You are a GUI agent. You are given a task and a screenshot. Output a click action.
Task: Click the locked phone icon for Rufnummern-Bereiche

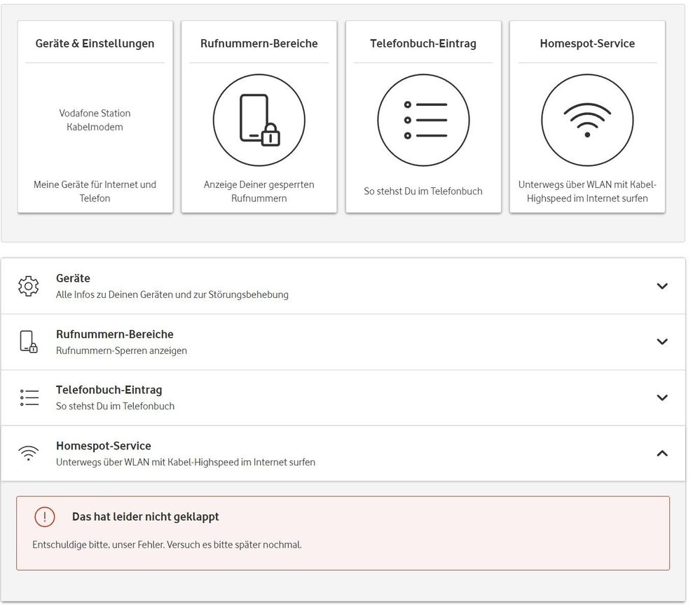(x=259, y=119)
